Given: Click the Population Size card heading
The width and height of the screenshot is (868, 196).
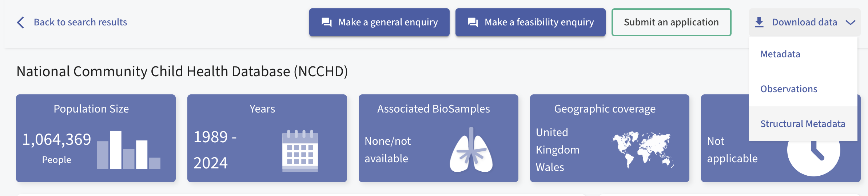Looking at the screenshot, I should 91,109.
